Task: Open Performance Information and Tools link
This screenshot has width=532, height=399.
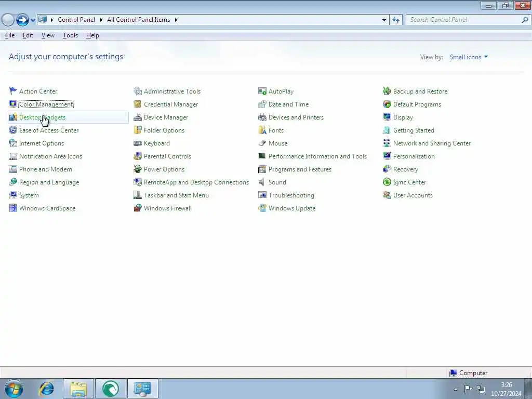Action: (317, 156)
